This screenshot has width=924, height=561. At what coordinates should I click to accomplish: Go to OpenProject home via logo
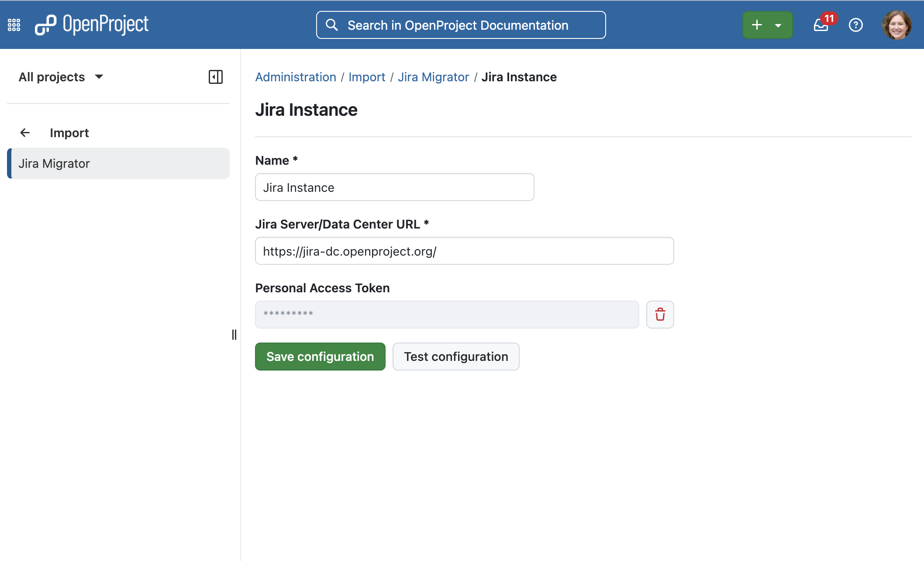92,25
